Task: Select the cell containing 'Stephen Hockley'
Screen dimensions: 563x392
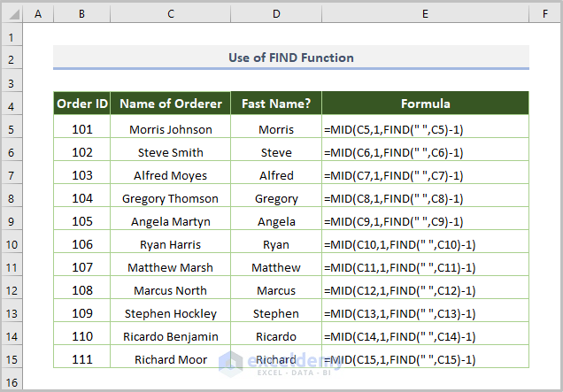Action: coord(170,314)
